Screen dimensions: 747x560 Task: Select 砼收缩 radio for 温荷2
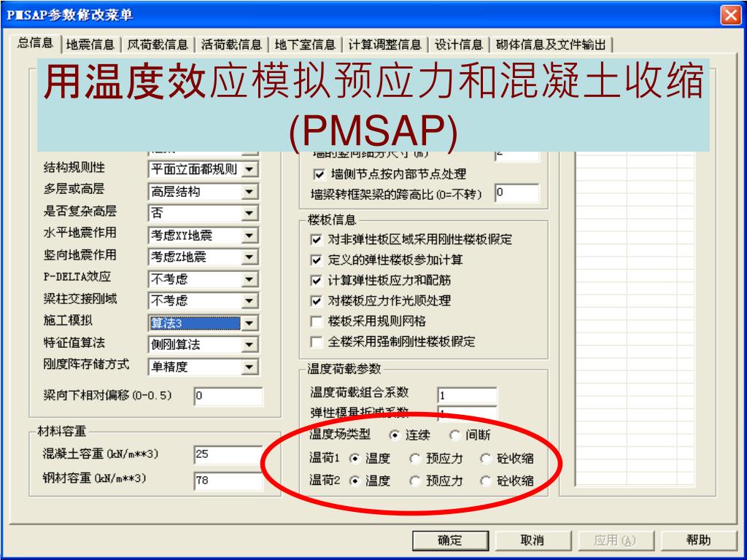[x=485, y=481]
